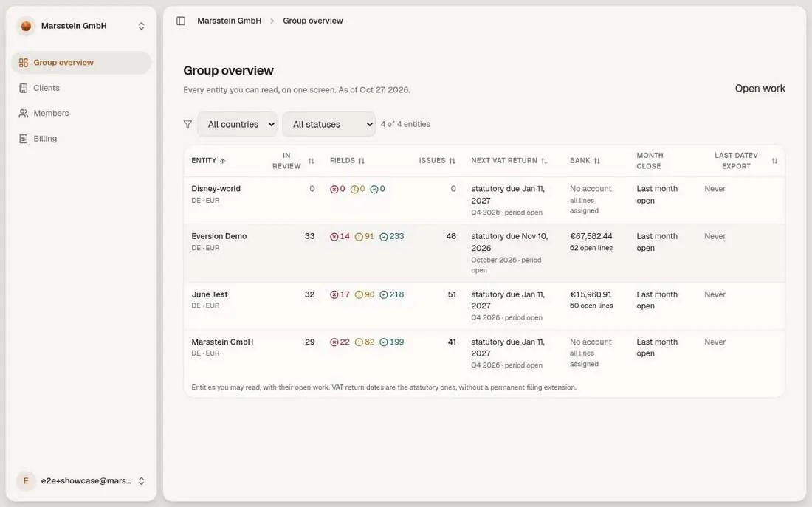This screenshot has height=507, width=812.
Task: Click the Month Close column header
Action: coord(650,161)
